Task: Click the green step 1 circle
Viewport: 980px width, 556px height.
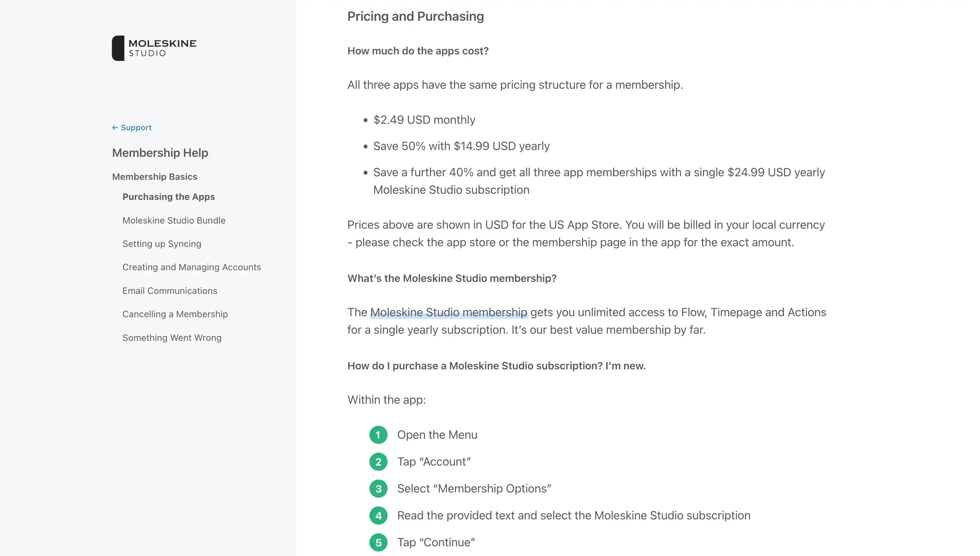Action: click(x=378, y=434)
